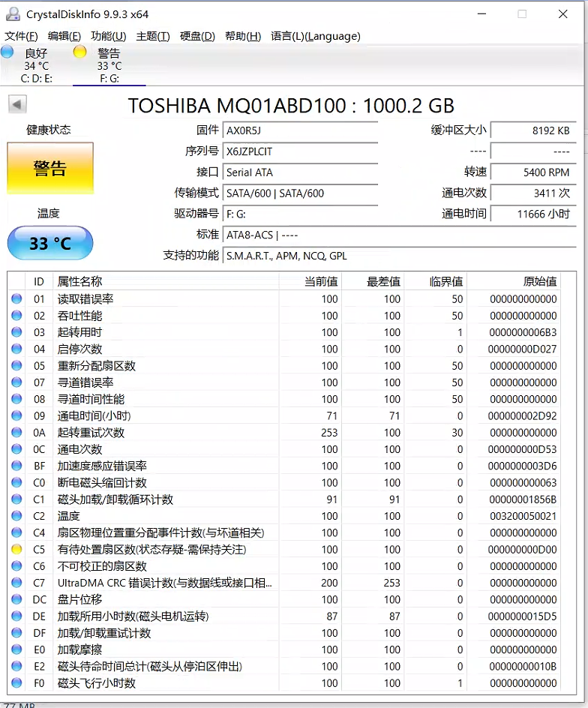Click the blue status dot of attribute 01
588x708 pixels.
coord(16,299)
